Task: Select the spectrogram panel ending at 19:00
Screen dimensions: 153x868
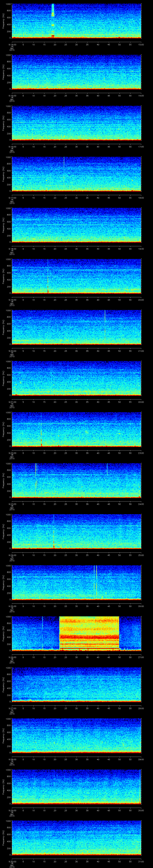Action: tap(77, 225)
